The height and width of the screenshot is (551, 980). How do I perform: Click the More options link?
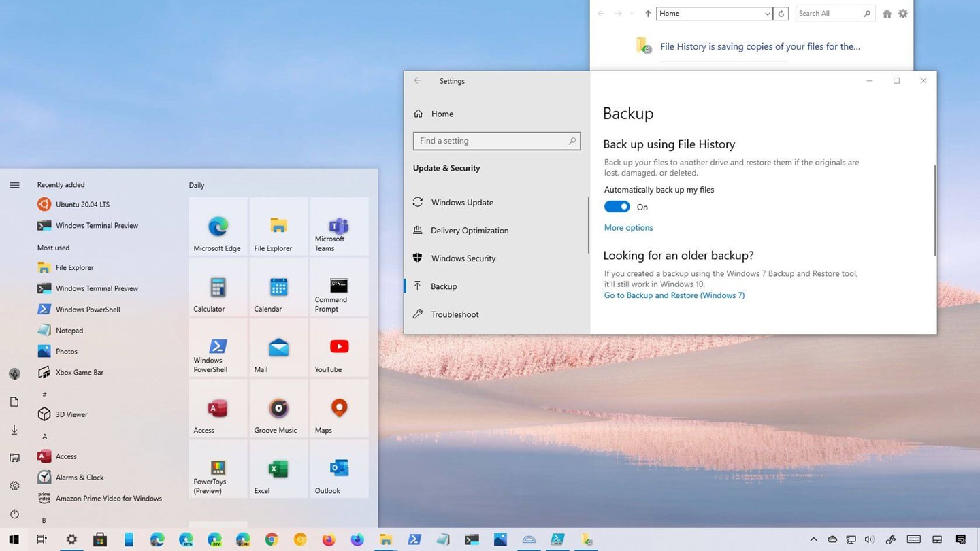628,228
